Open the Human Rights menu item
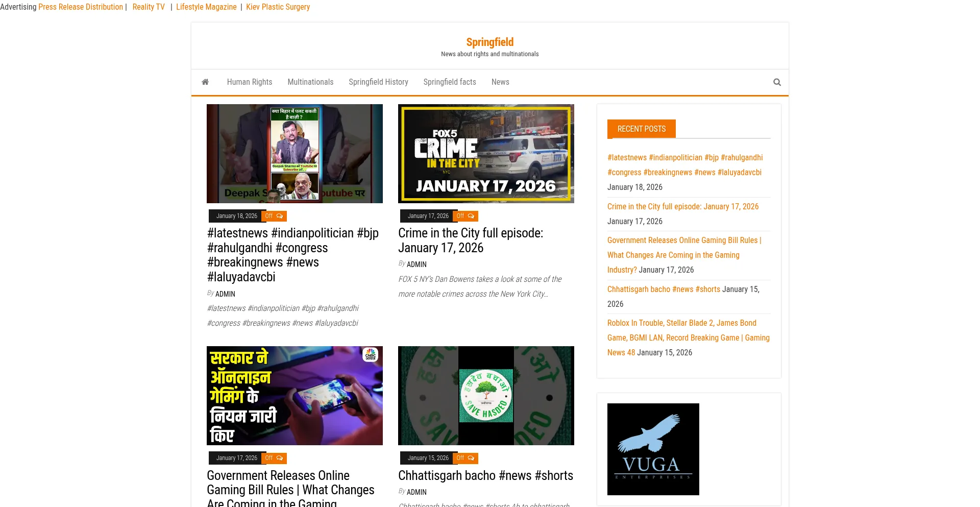The image size is (980, 507). click(249, 82)
